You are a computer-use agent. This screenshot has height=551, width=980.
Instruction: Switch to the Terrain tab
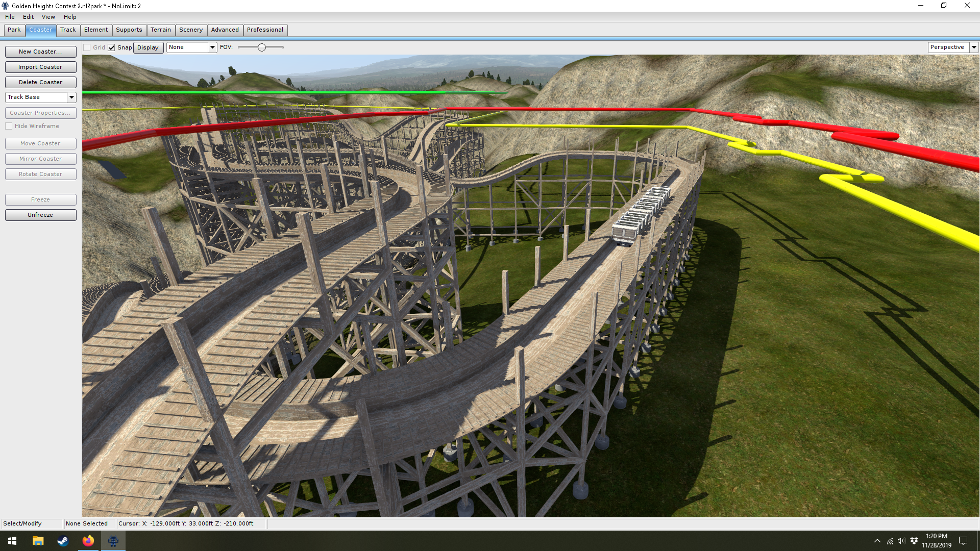point(160,30)
